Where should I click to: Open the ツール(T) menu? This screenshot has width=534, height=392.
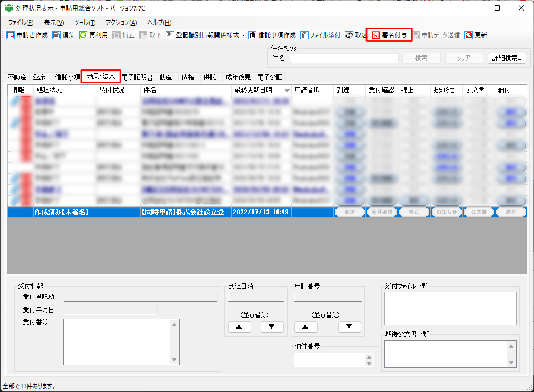click(x=84, y=23)
